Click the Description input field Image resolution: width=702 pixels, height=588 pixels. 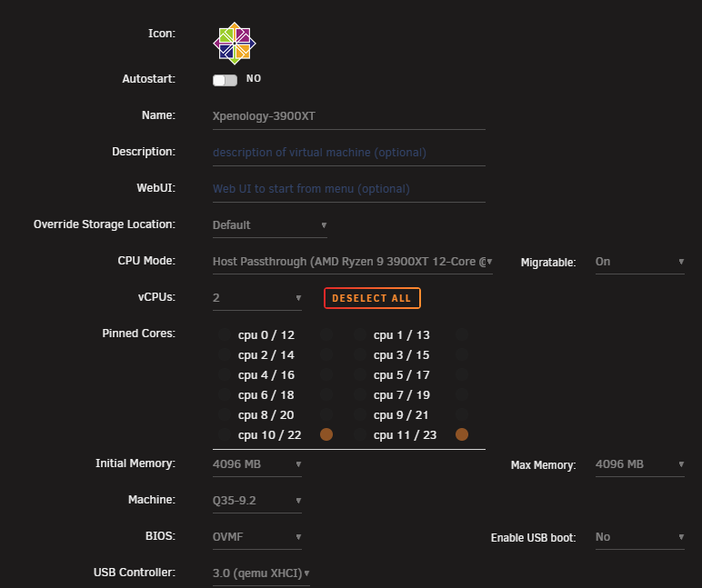[349, 153]
